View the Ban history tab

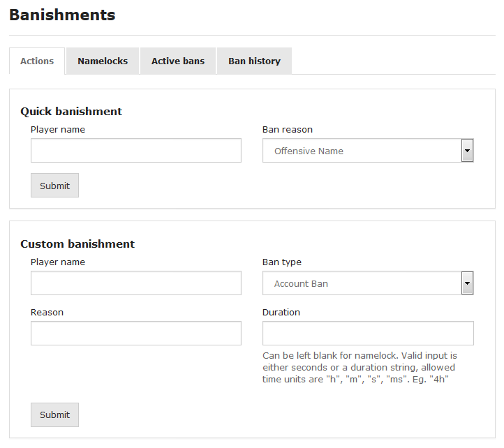pyautogui.click(x=254, y=61)
